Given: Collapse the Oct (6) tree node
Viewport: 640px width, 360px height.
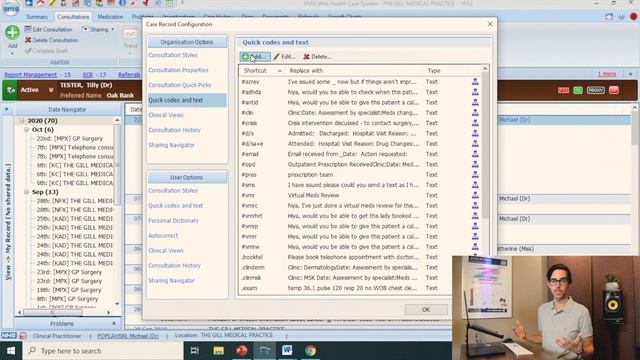Looking at the screenshot, I should pos(27,130).
